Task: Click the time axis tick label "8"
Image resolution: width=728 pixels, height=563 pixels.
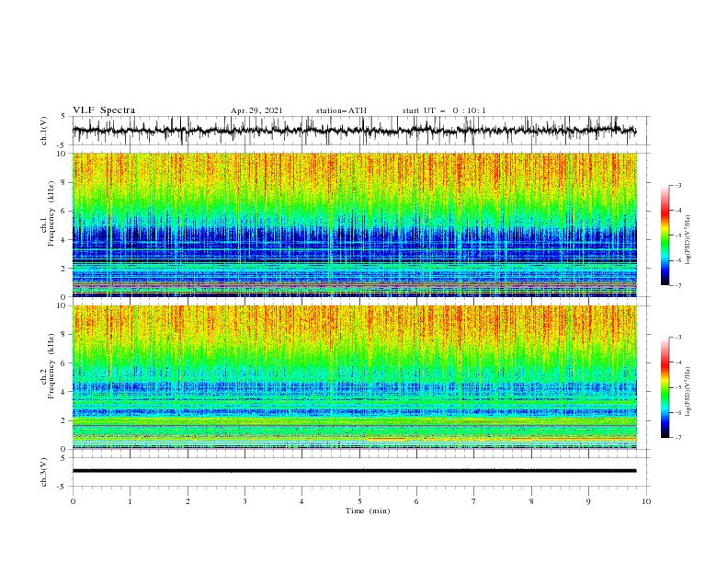Action: [x=531, y=501]
